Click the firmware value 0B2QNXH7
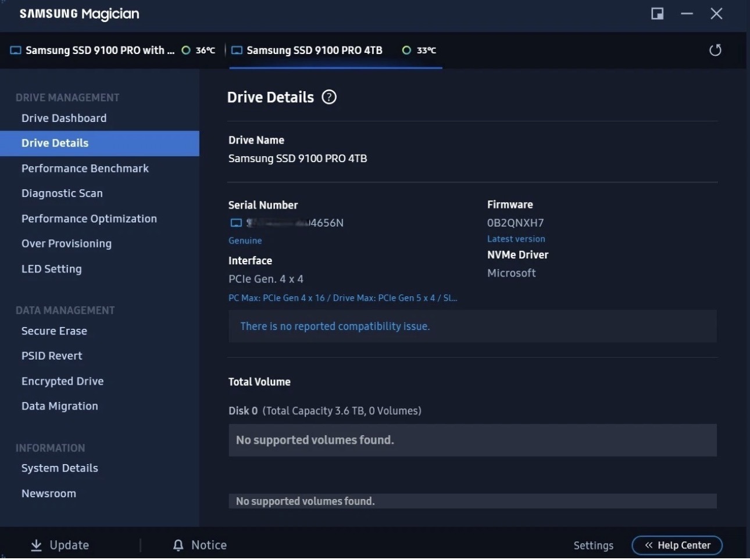 pyautogui.click(x=516, y=222)
